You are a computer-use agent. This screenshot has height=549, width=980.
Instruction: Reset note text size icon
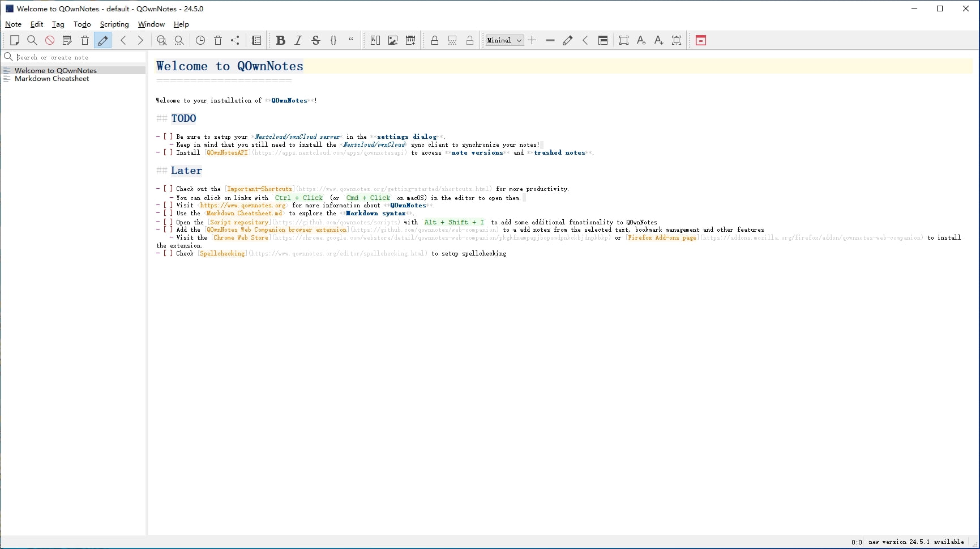click(677, 40)
